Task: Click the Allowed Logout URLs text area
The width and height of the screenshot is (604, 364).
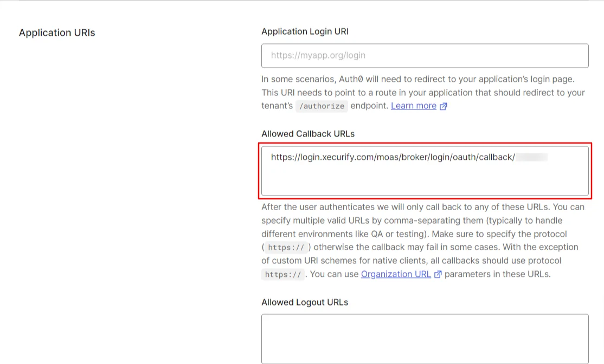Action: coord(425,336)
